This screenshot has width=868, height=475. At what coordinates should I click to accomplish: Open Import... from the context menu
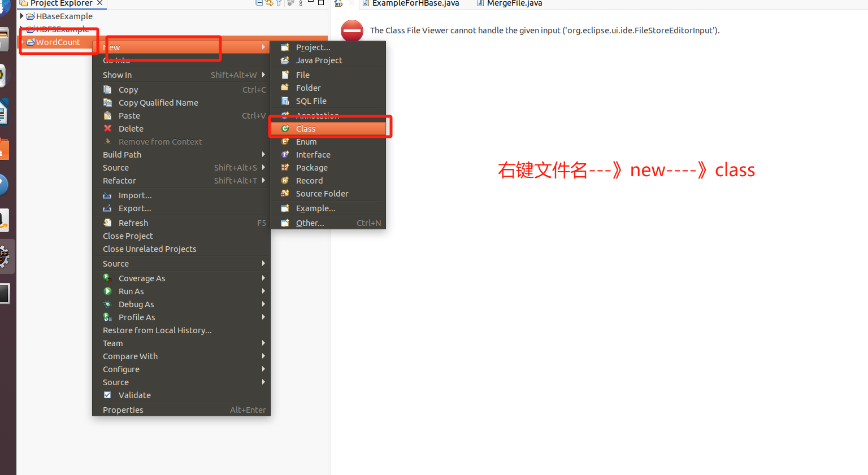(181, 195)
